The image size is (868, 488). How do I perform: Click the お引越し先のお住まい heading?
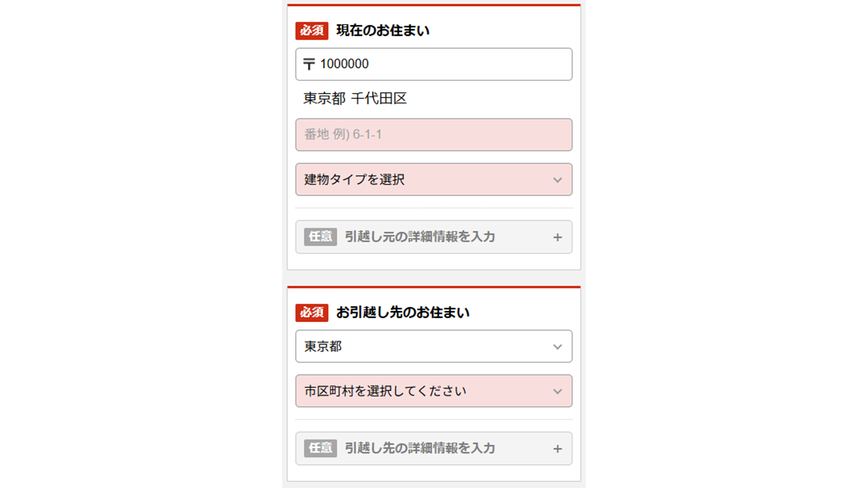[403, 312]
